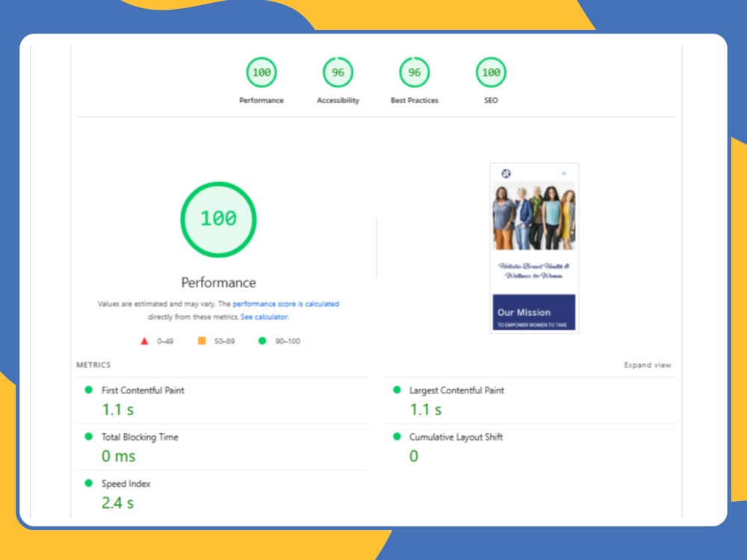Click the SEO 100 score gauge
This screenshot has height=560, width=747.
491,72
